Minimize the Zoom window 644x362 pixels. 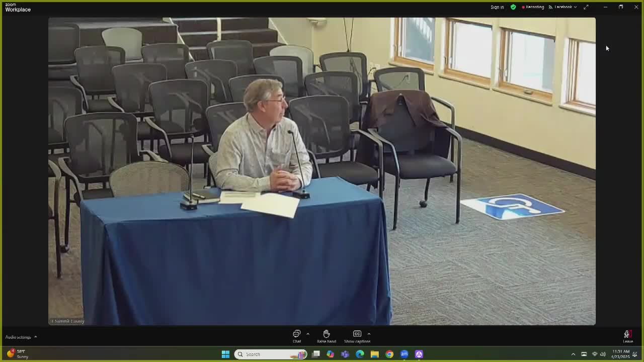[x=605, y=7]
